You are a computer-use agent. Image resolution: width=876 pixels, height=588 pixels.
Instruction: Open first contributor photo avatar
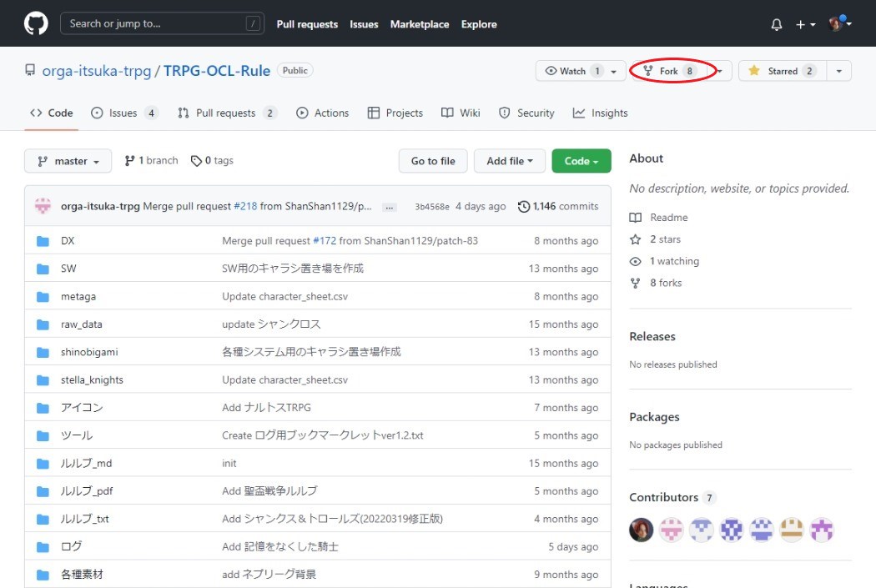click(x=642, y=530)
